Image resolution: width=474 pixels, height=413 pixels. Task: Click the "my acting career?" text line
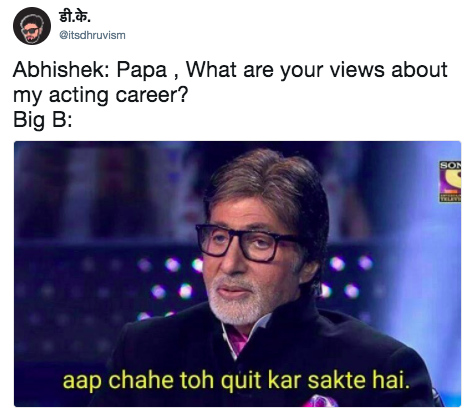pos(101,95)
